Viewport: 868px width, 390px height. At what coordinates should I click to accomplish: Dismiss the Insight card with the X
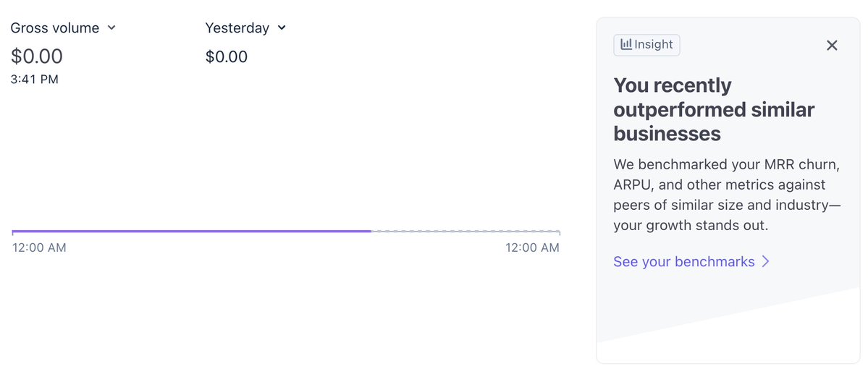tap(832, 46)
